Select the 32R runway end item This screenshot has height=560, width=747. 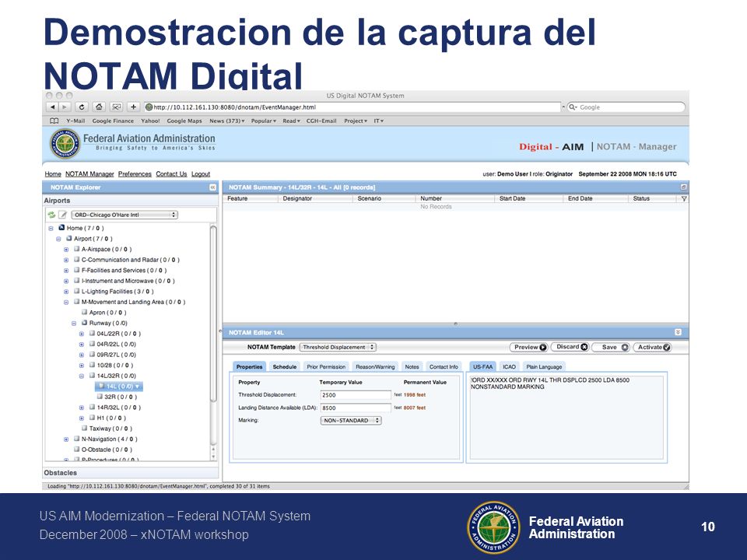coord(117,397)
